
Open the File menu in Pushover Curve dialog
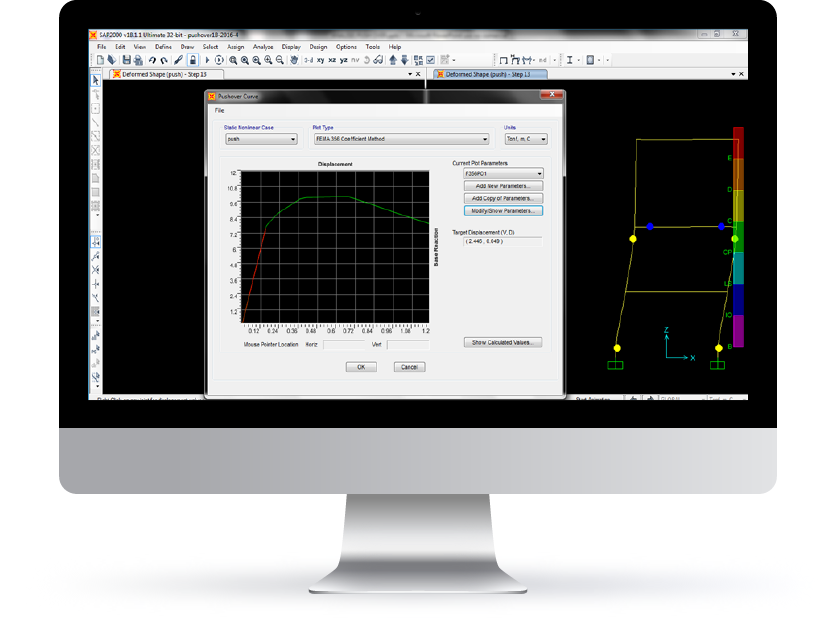pos(219,110)
